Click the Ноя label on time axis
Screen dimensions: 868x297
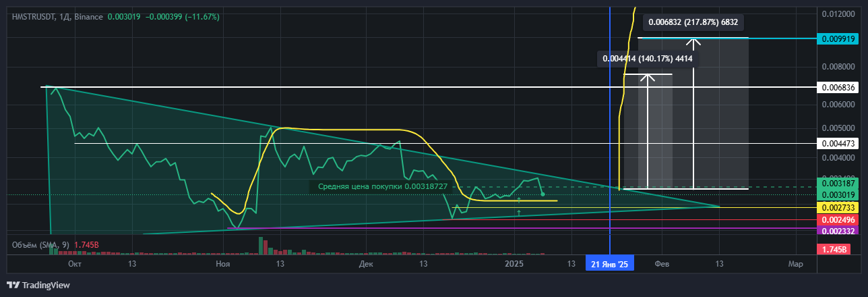coord(222,265)
